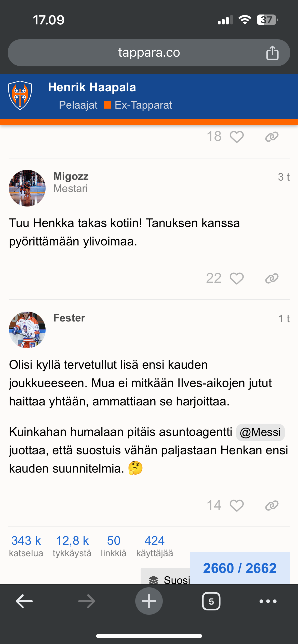Open new tab with plus button
298x644 pixels.
149,601
